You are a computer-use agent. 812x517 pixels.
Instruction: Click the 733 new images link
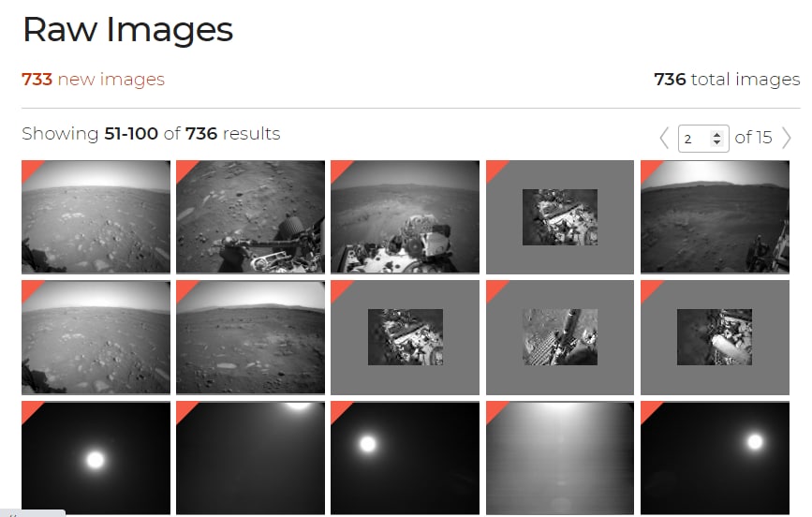(x=94, y=80)
